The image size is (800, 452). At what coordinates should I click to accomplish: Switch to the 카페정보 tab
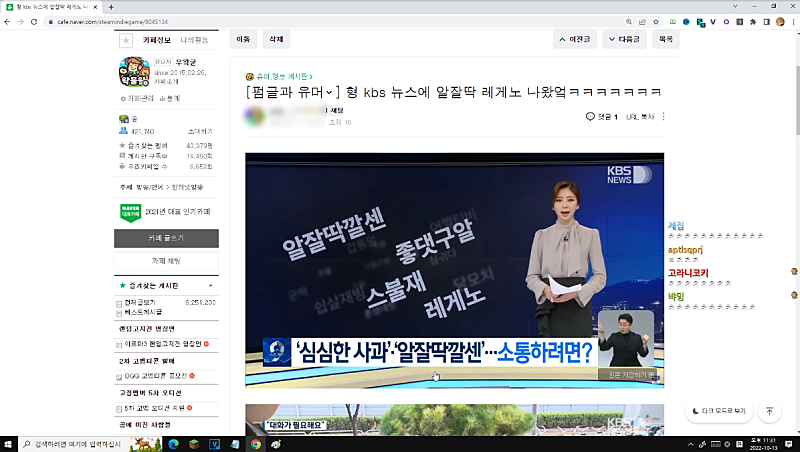[x=157, y=40]
